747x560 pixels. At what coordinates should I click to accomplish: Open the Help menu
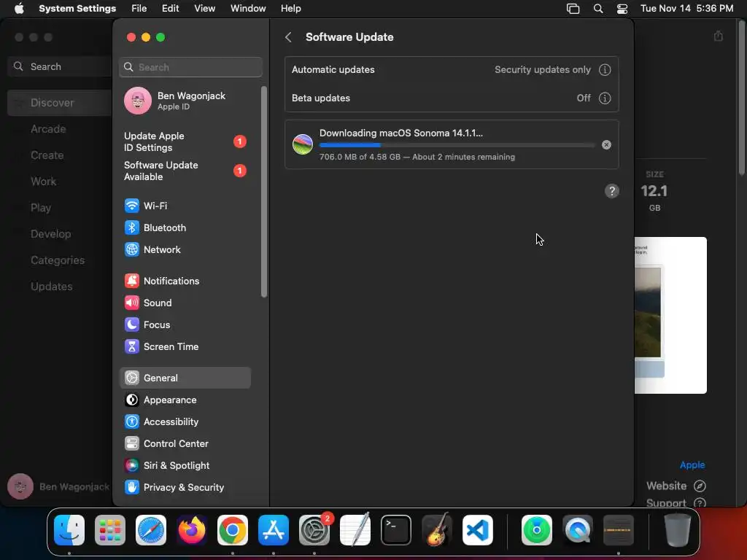[290, 9]
